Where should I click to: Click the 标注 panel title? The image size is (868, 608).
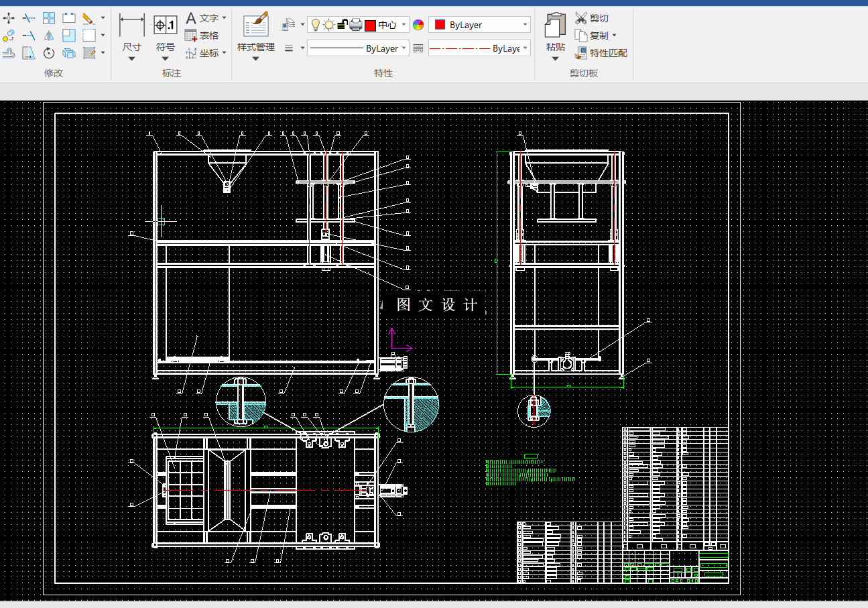tap(172, 73)
